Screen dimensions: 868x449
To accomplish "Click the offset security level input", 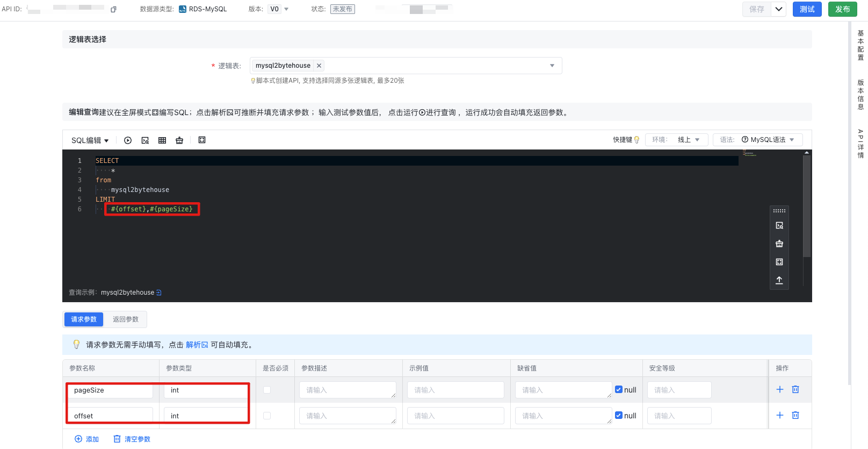I will click(x=679, y=416).
